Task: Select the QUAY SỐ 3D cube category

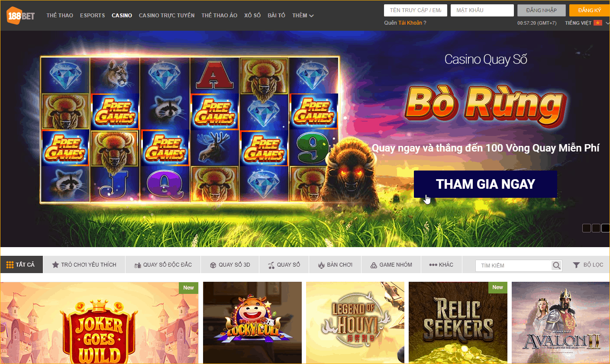Action: pos(230,264)
